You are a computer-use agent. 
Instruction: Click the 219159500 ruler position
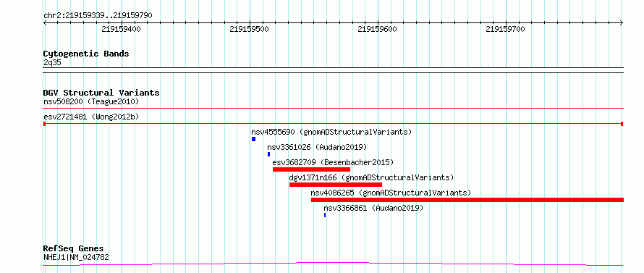(x=250, y=29)
